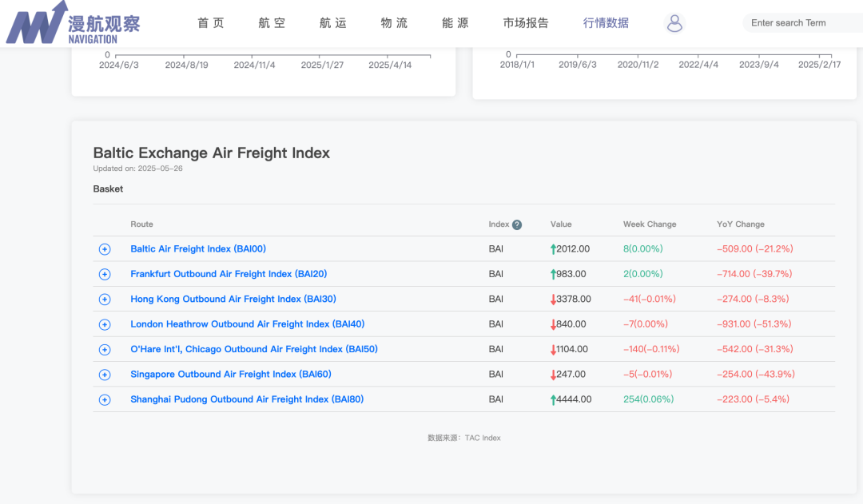Click week change -41(-0.01%) for Hong Kong
863x504 pixels.
coord(650,299)
